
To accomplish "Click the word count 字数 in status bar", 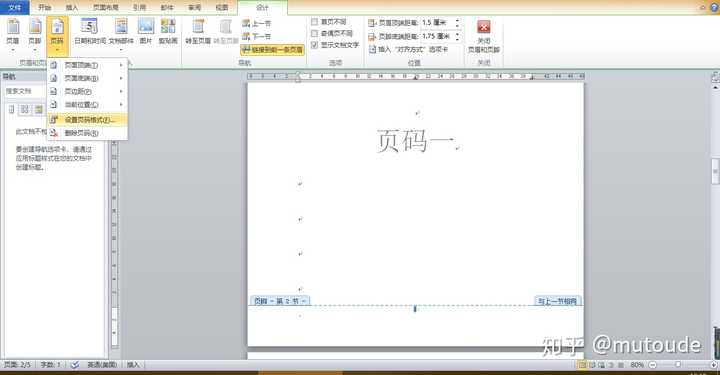I will click(x=51, y=364).
